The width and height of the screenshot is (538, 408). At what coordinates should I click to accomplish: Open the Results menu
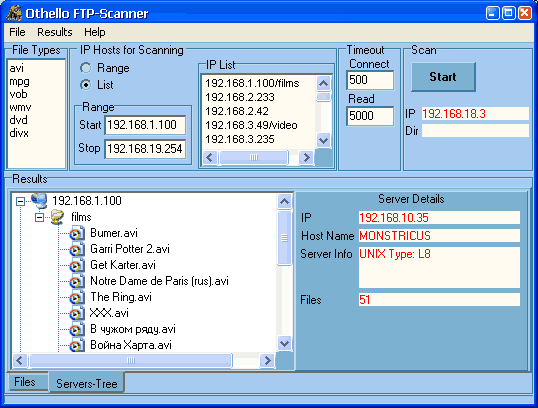(55, 32)
